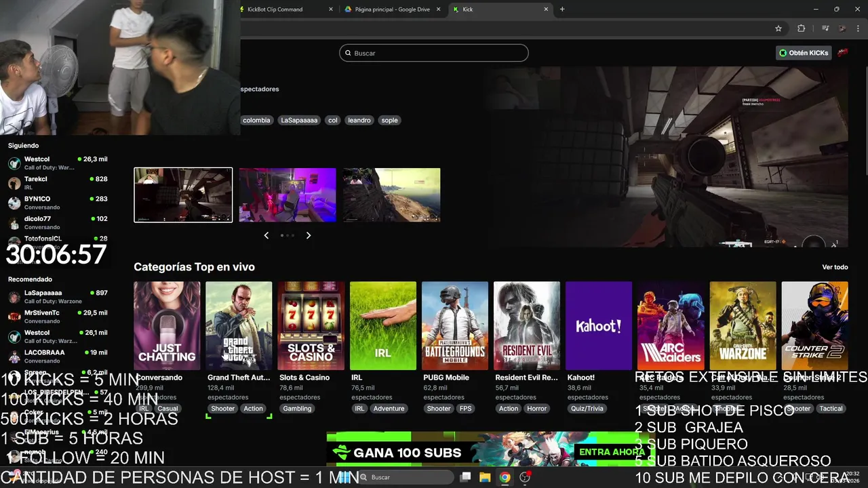Close the Kick tab
This screenshot has height=488, width=868.
point(546,9)
